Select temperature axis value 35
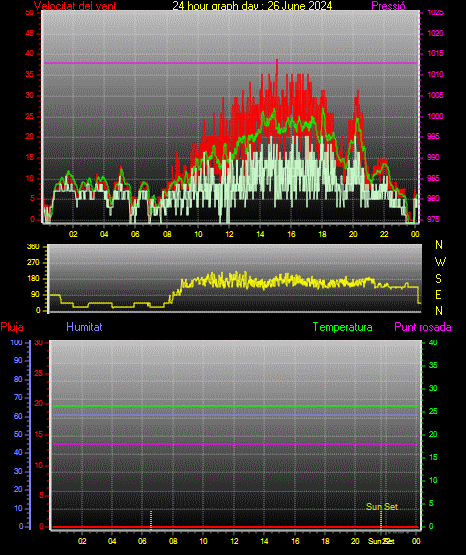 pos(433,365)
